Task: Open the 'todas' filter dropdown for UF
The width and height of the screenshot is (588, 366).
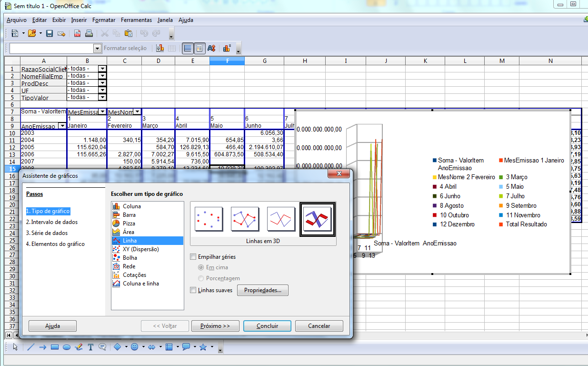Action: [101, 90]
